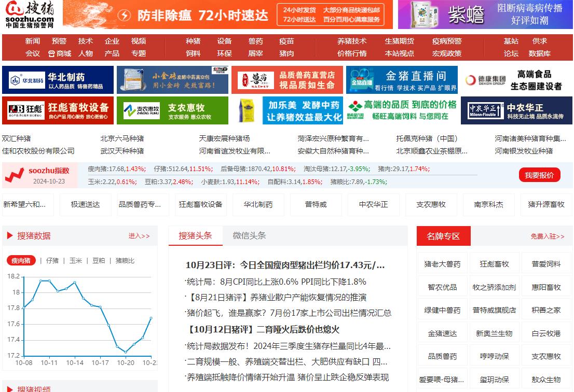Open the 敖众生物 brand tile
The image size is (574, 392).
coord(546,380)
